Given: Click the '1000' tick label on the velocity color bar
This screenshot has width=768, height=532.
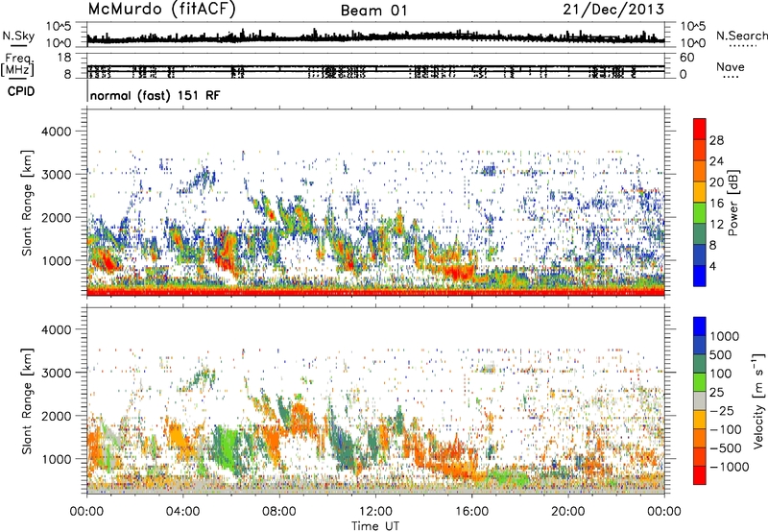Looking at the screenshot, I should coord(725,336).
